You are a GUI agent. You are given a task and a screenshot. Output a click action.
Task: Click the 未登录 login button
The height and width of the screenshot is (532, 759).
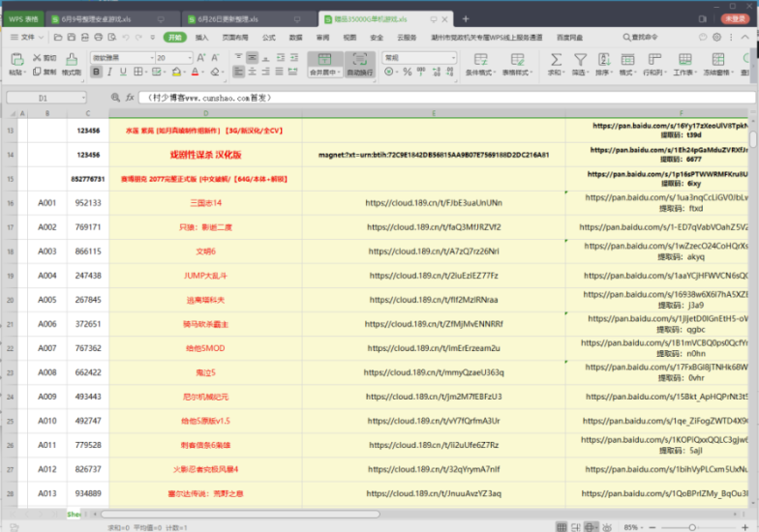coord(733,18)
